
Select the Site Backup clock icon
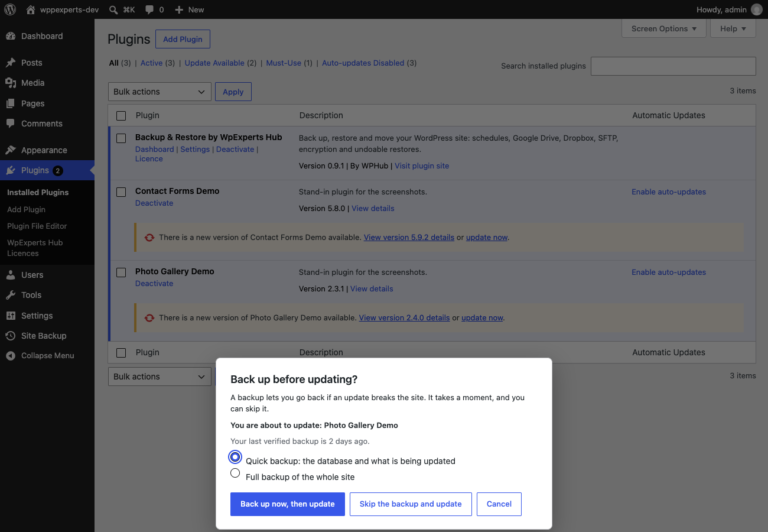(x=10, y=336)
